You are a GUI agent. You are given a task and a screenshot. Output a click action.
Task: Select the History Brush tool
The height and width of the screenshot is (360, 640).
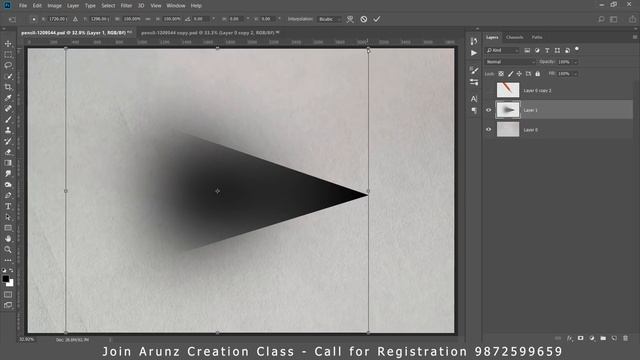[8, 141]
